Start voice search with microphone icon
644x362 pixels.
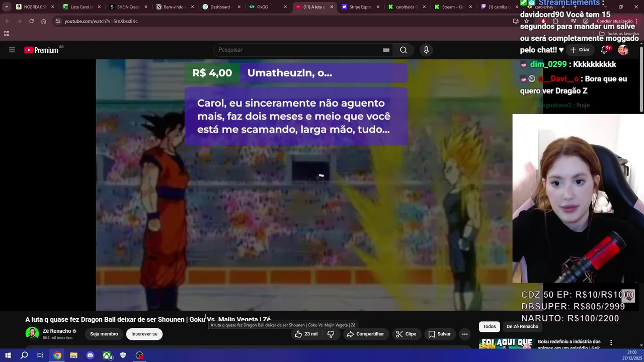pos(426,50)
